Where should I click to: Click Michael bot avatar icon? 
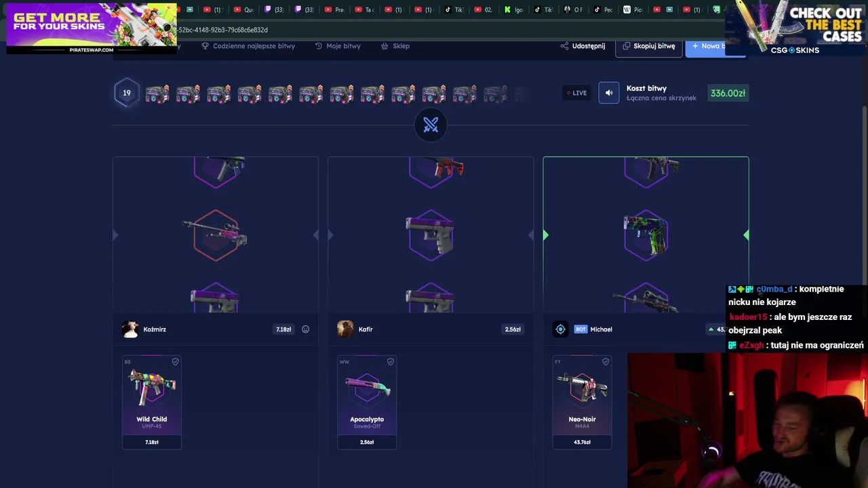click(x=560, y=329)
